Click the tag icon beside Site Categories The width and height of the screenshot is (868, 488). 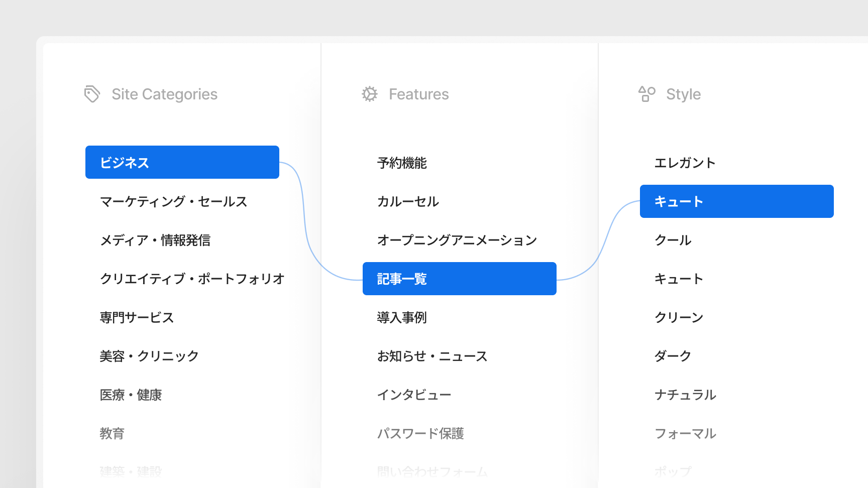pyautogui.click(x=92, y=94)
